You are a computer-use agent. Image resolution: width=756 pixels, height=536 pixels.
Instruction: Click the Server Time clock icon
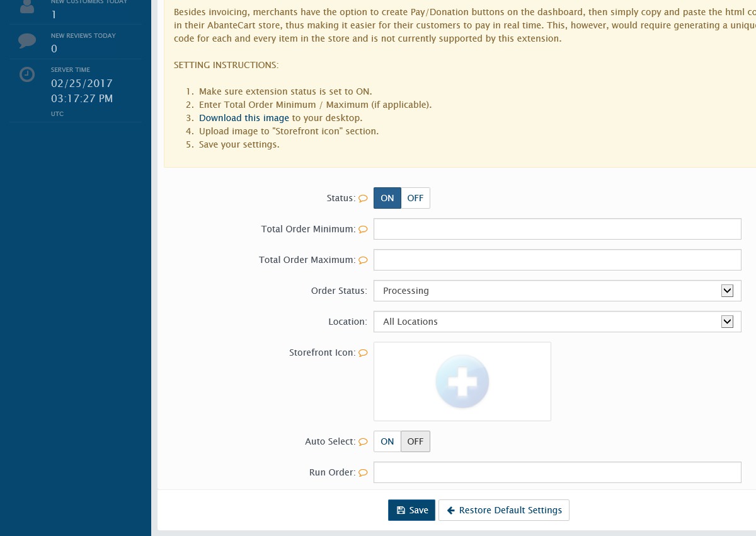(x=27, y=74)
